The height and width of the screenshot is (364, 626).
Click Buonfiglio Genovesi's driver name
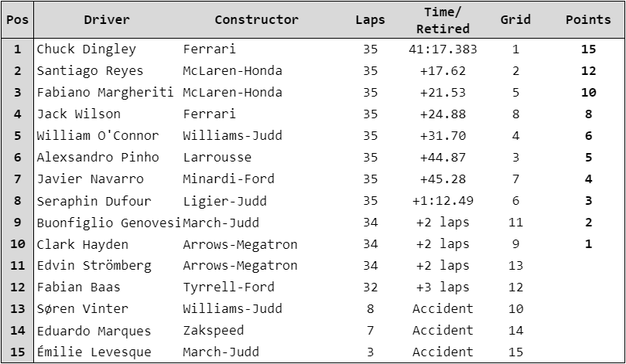click(108, 223)
